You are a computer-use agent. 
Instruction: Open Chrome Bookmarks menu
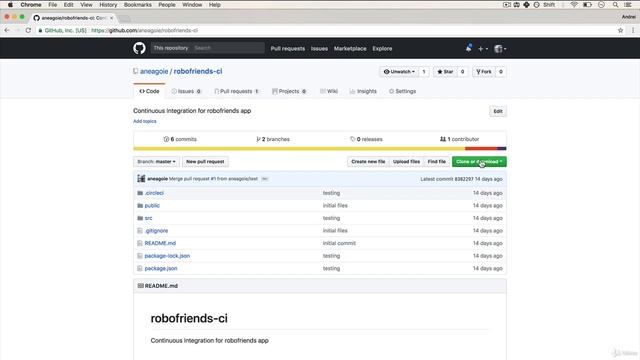[138, 5]
